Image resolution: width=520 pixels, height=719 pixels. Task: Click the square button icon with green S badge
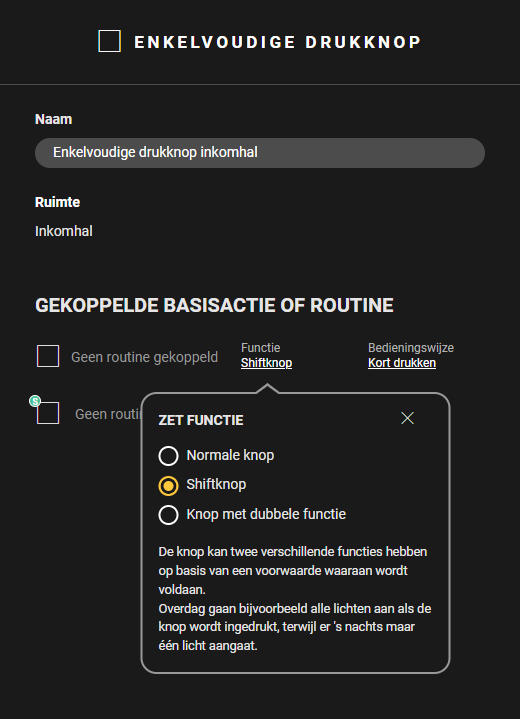pos(48,413)
